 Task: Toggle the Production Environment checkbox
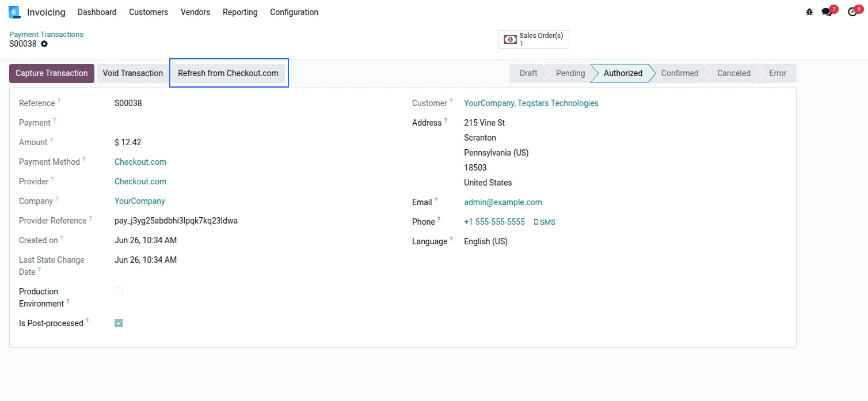pyautogui.click(x=119, y=292)
